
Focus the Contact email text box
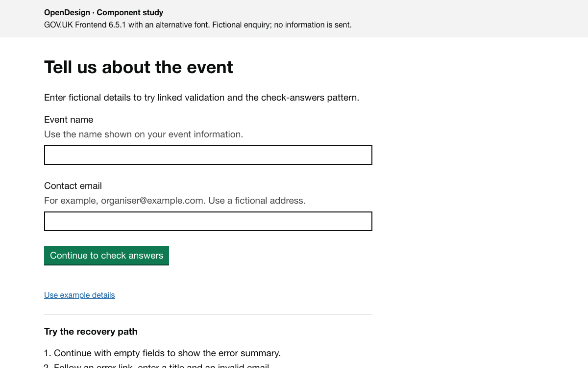[208, 221]
